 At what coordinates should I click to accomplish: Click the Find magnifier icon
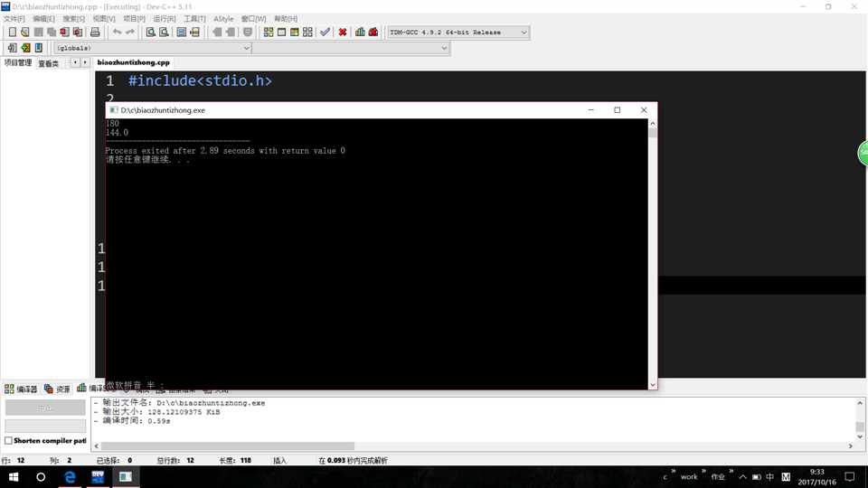coord(151,33)
